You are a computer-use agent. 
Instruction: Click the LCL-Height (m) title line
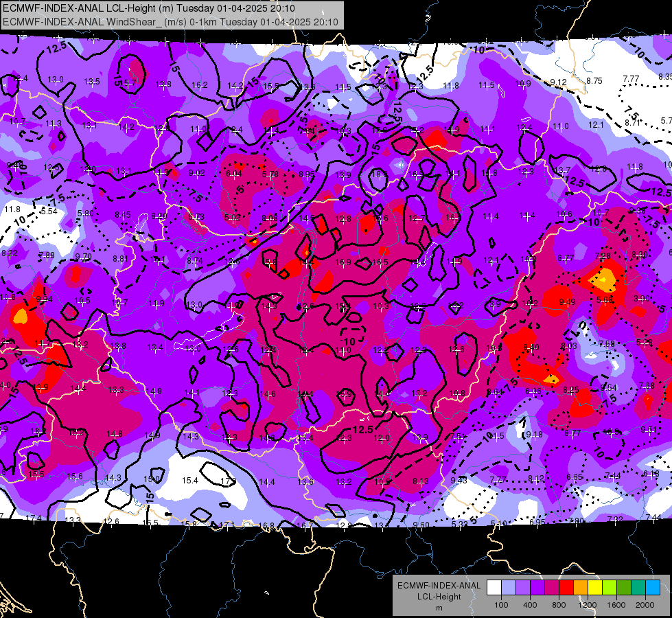click(149, 8)
